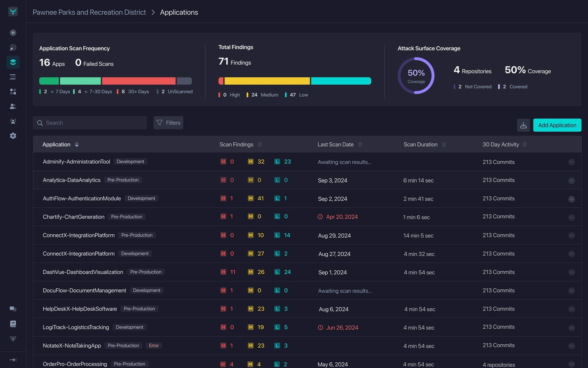The height and width of the screenshot is (368, 588).
Task: Open the chat messages sidebar icon
Action: coord(13,309)
